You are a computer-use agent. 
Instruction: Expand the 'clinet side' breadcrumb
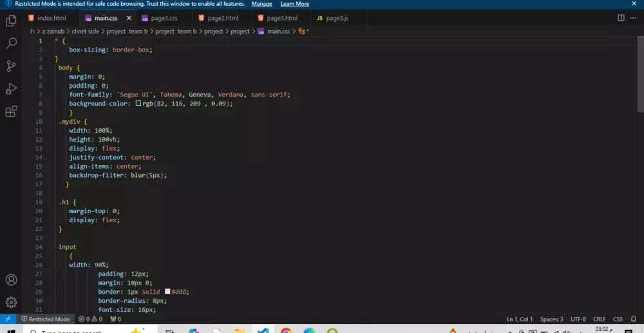(x=86, y=31)
